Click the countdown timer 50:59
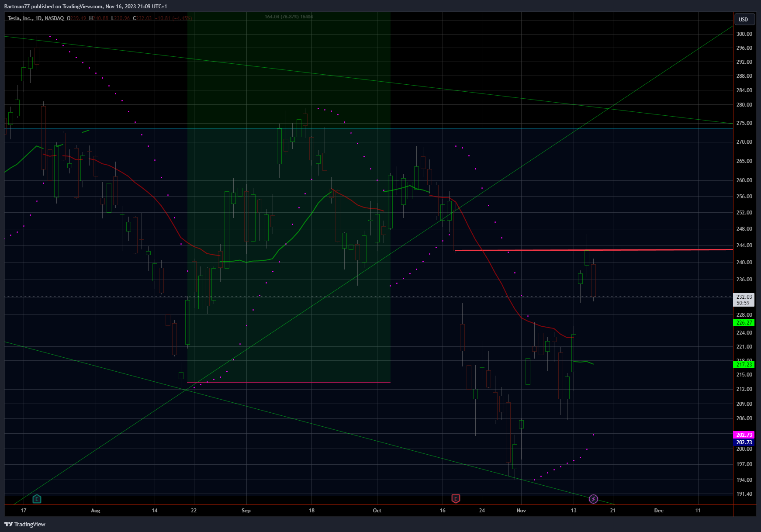Viewport: 761px width, 532px height. click(744, 303)
